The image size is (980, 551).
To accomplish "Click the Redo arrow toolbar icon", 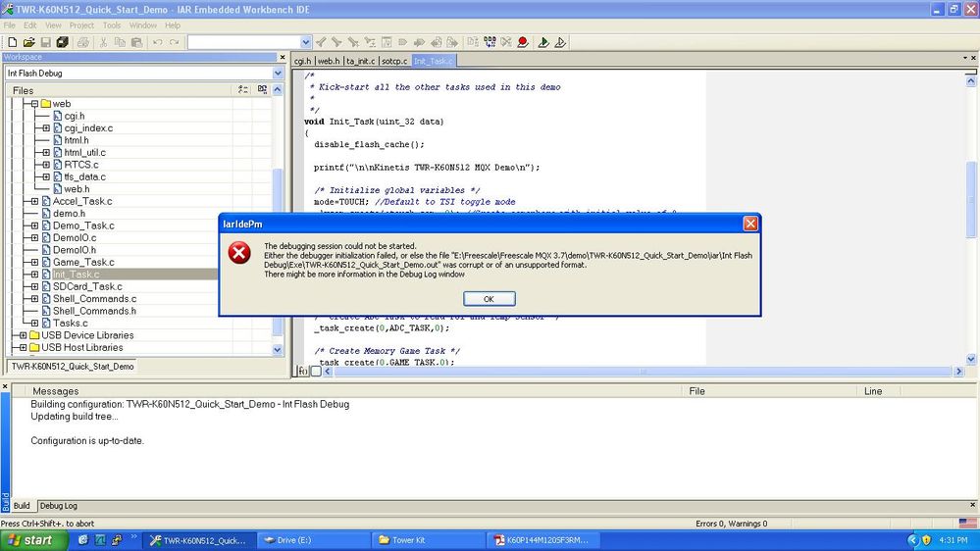I will pos(175,42).
